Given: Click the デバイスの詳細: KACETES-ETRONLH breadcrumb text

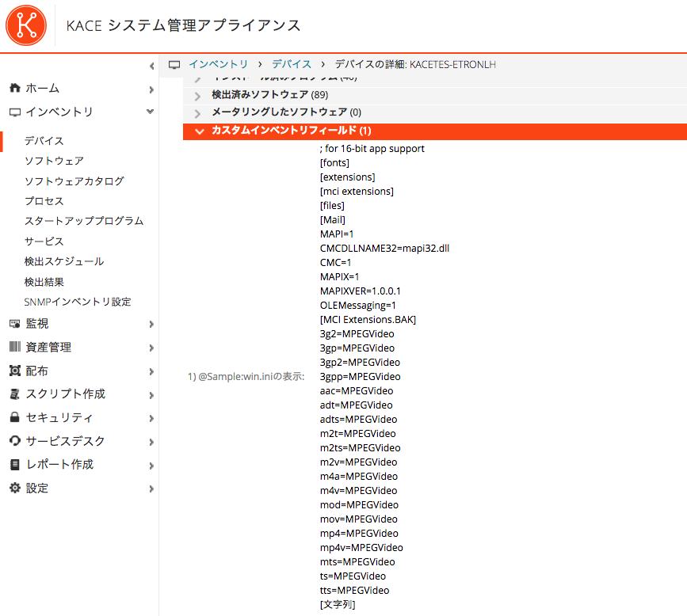Looking at the screenshot, I should [x=415, y=64].
